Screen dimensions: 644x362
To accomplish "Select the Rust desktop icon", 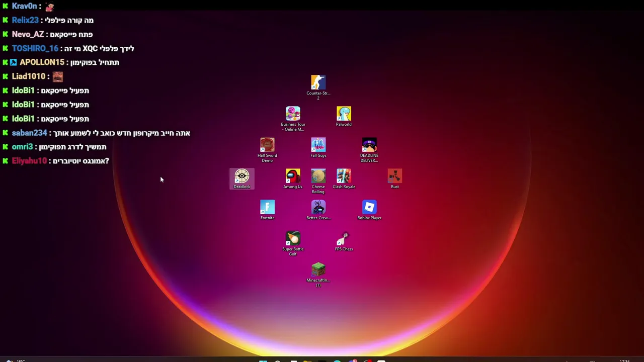I will point(395,178).
